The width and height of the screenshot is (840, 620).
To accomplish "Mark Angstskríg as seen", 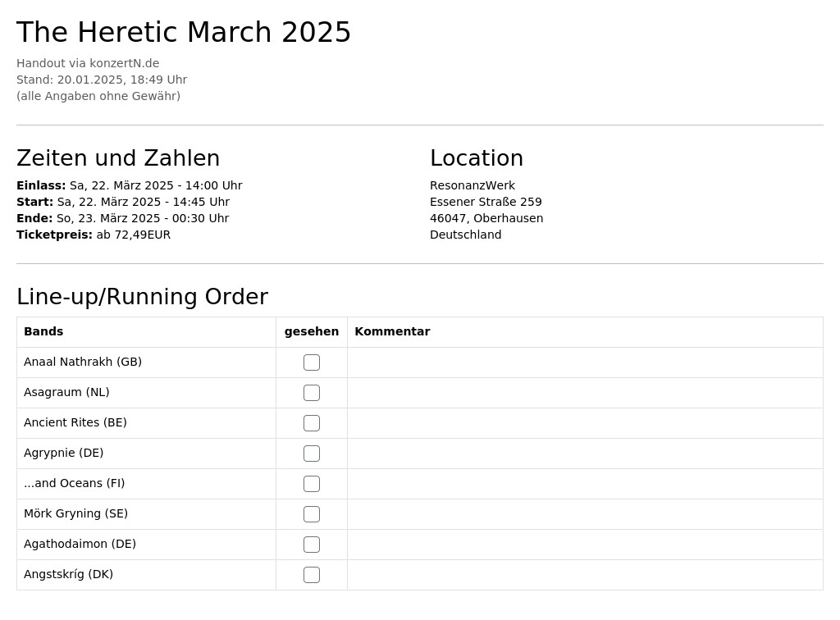I will 311,575.
